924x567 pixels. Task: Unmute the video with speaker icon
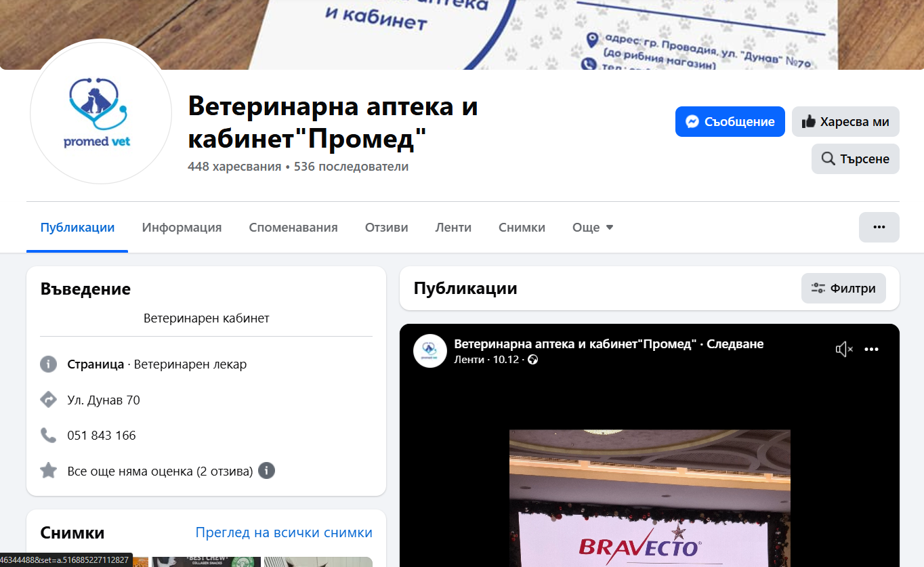click(844, 350)
